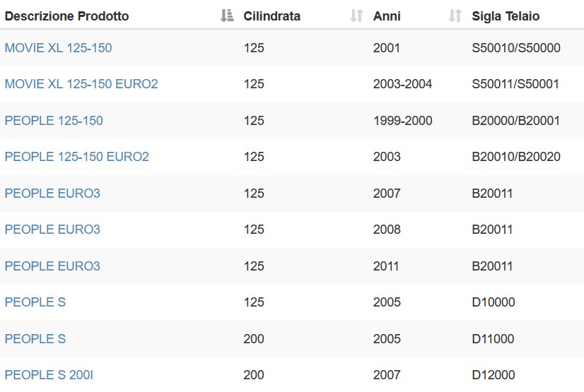Screen dimensions: 584x392
Task: Click the S50010/S50000 frame code cell
Action: pos(516,48)
